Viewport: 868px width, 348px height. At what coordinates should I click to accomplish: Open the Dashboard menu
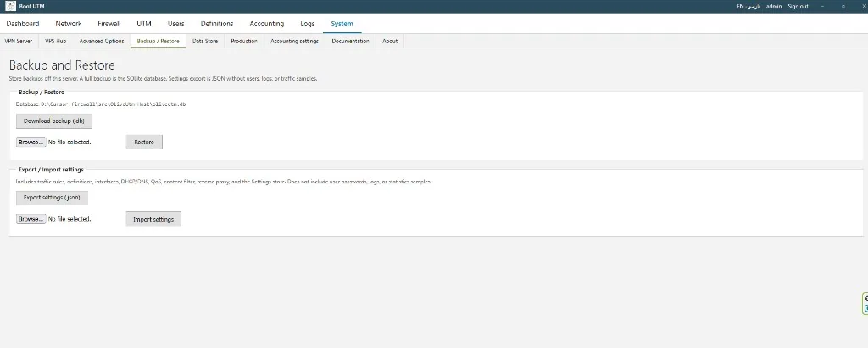(23, 24)
